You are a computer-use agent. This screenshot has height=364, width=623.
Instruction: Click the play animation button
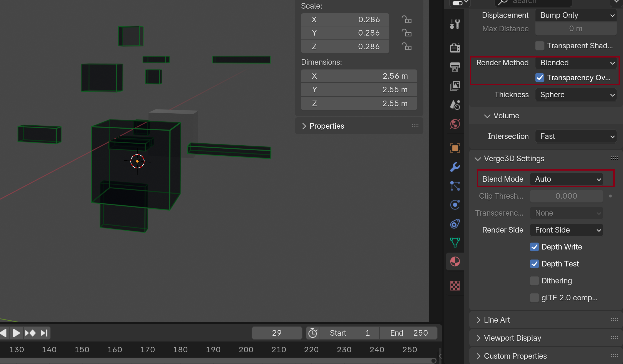[x=16, y=333]
